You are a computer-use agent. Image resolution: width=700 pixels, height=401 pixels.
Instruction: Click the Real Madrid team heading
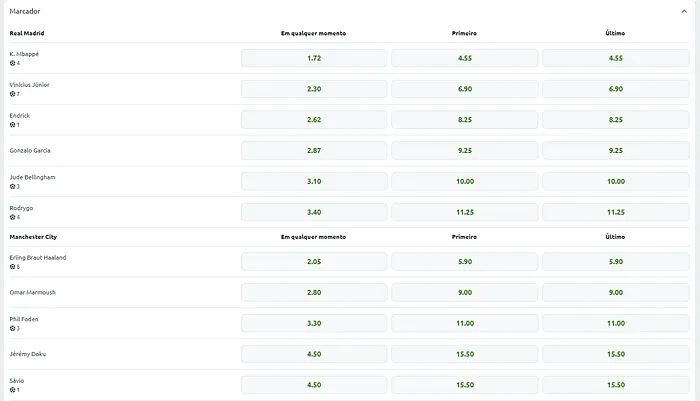pyautogui.click(x=27, y=33)
